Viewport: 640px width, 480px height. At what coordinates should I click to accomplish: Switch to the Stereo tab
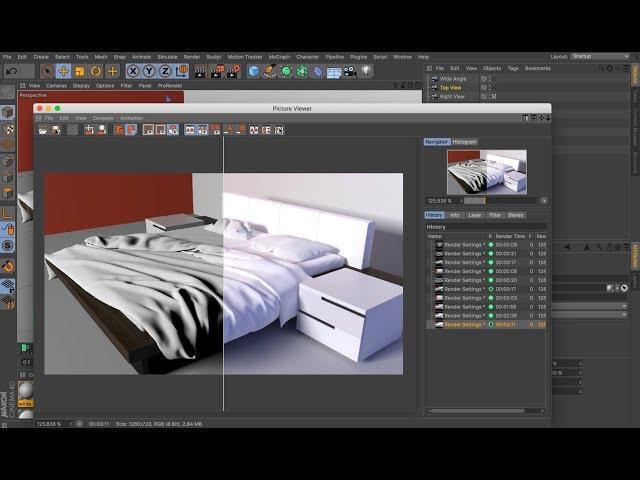[516, 215]
